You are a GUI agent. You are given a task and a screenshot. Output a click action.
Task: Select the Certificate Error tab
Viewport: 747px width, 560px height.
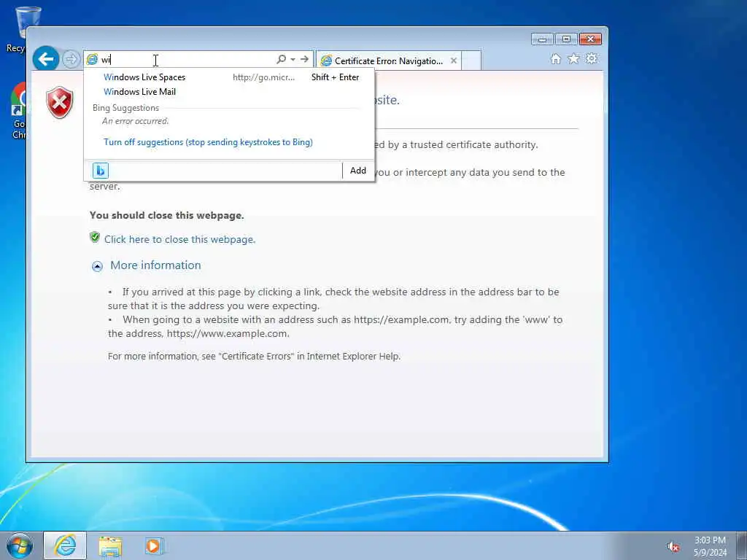389,61
